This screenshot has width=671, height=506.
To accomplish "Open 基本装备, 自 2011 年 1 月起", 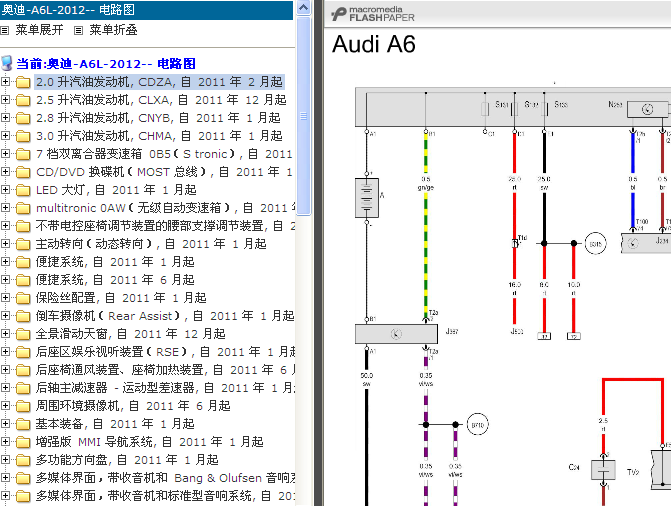I will (115, 423).
